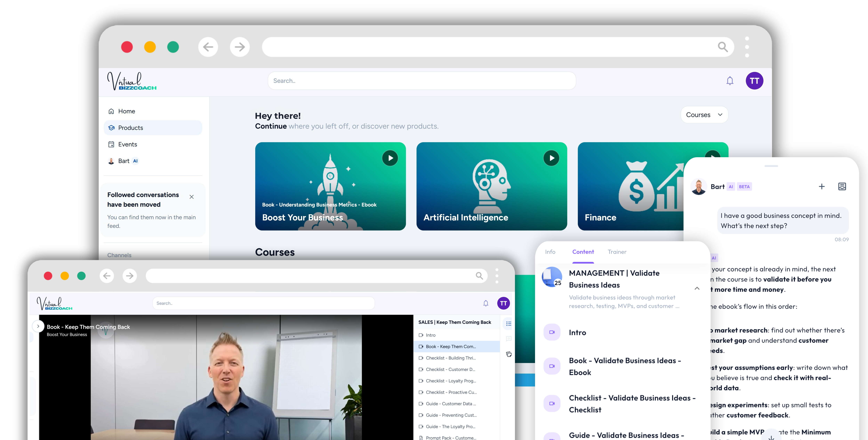Select Products in the sidebar
This screenshot has width=868, height=440.
point(153,128)
